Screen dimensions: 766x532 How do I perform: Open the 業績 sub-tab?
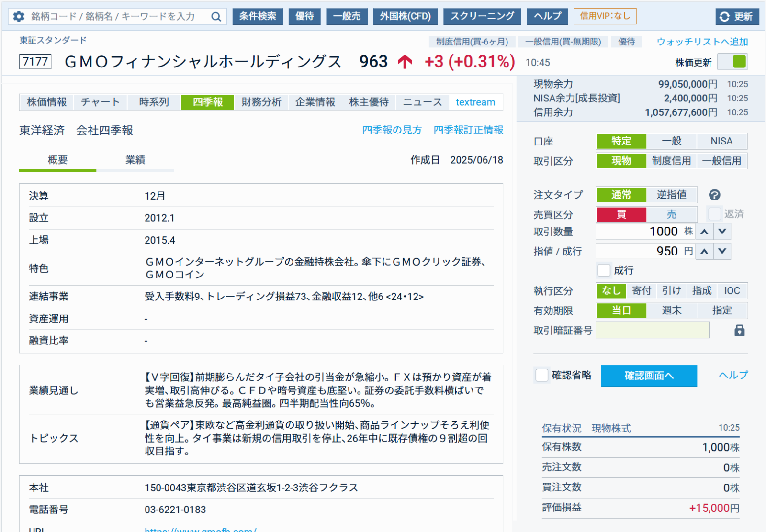point(135,160)
